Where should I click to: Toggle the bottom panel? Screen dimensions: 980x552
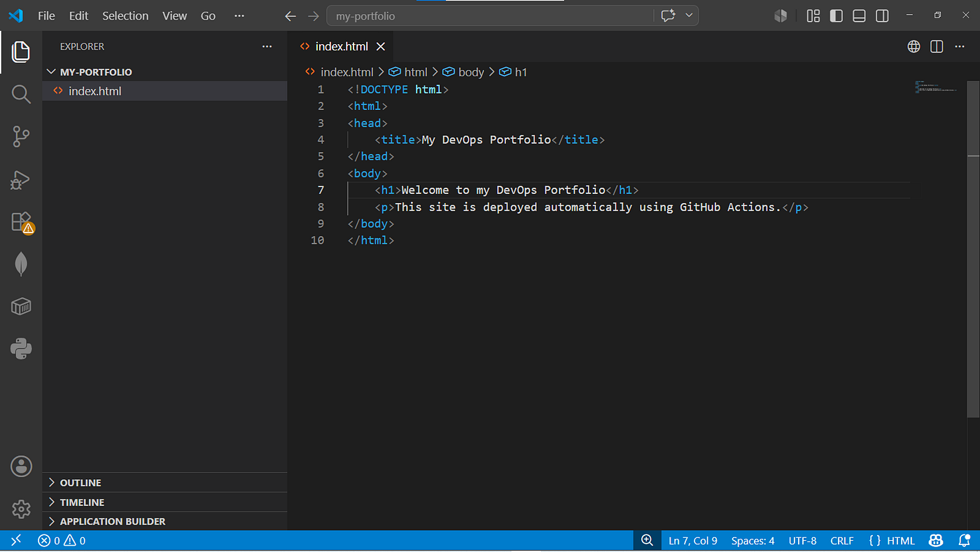coord(859,15)
